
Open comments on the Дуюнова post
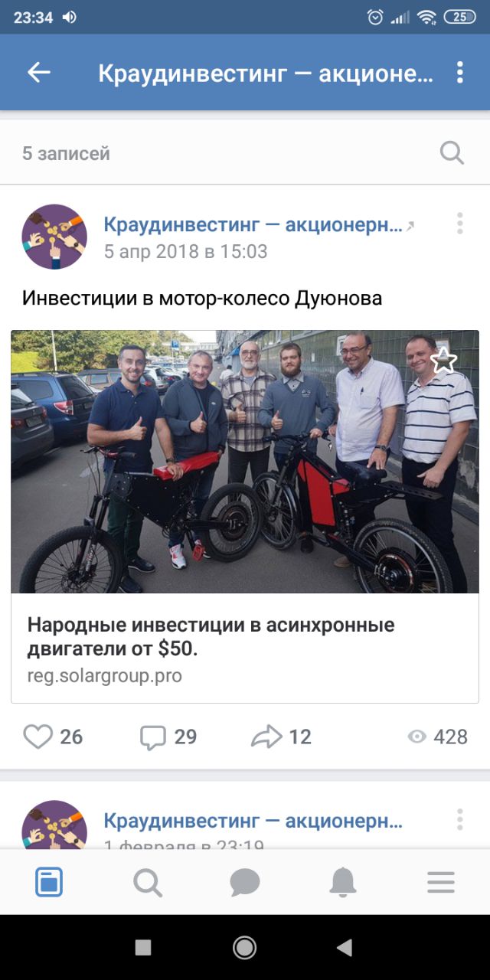(153, 737)
